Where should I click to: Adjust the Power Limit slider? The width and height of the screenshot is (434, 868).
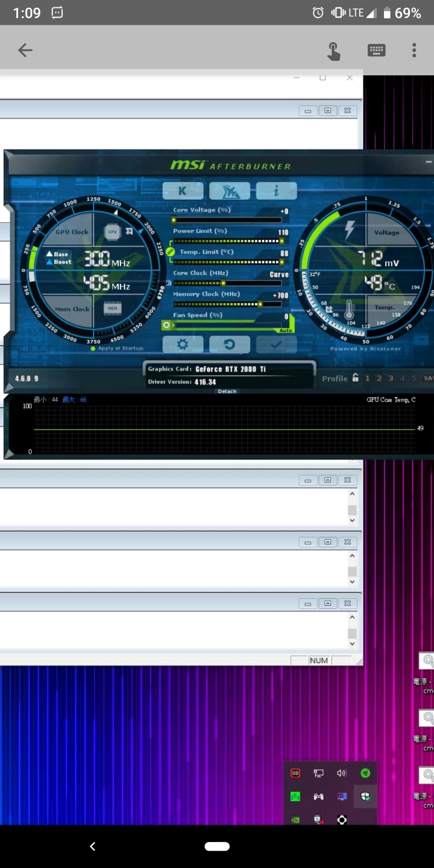(227, 241)
